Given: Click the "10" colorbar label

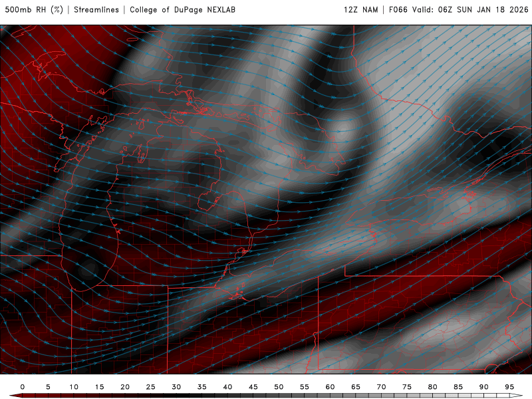Looking at the screenshot, I should coord(74,387).
